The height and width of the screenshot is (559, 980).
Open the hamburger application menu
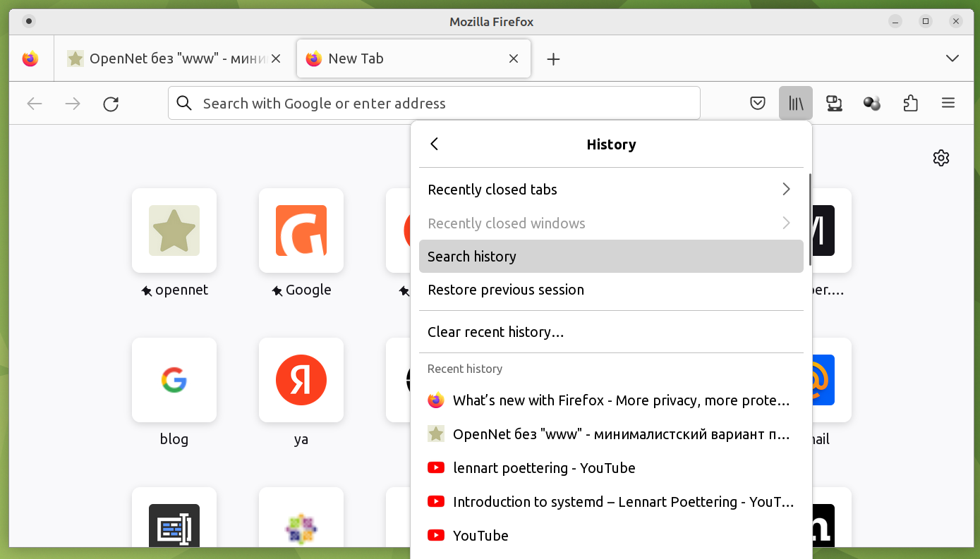point(948,104)
